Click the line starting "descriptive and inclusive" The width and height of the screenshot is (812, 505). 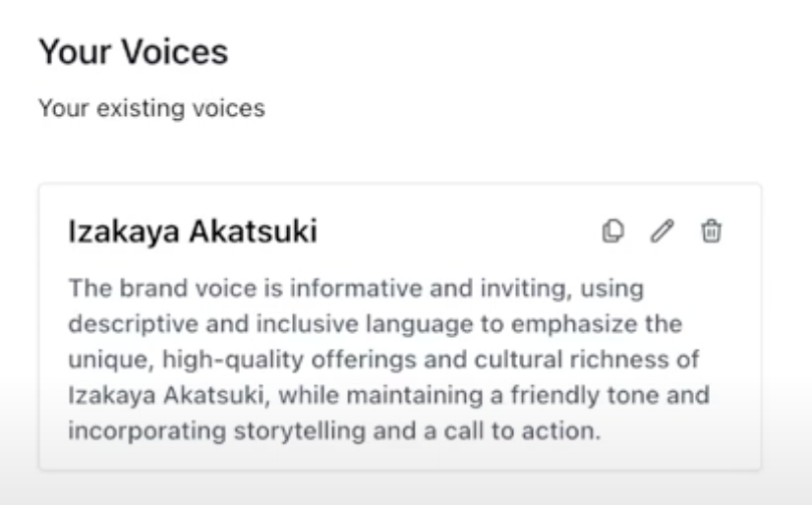[374, 324]
